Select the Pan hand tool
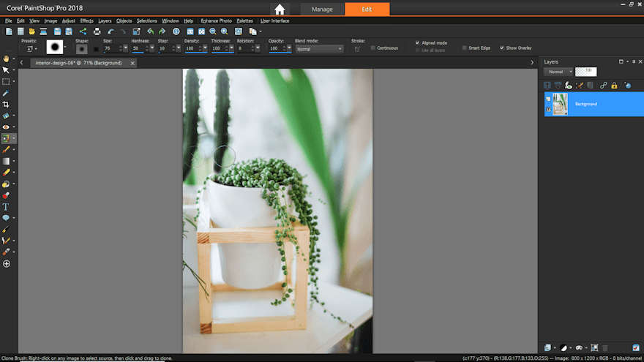644x362 pixels. [x=6, y=59]
